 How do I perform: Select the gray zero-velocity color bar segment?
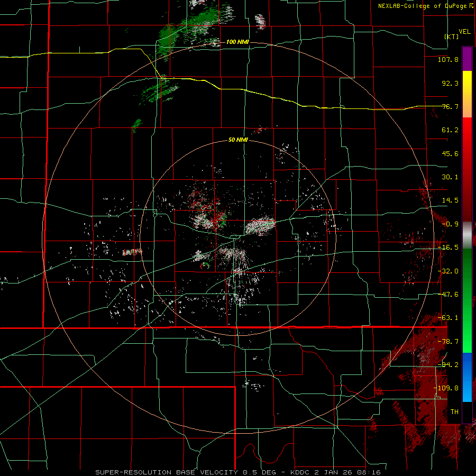[x=467, y=235]
